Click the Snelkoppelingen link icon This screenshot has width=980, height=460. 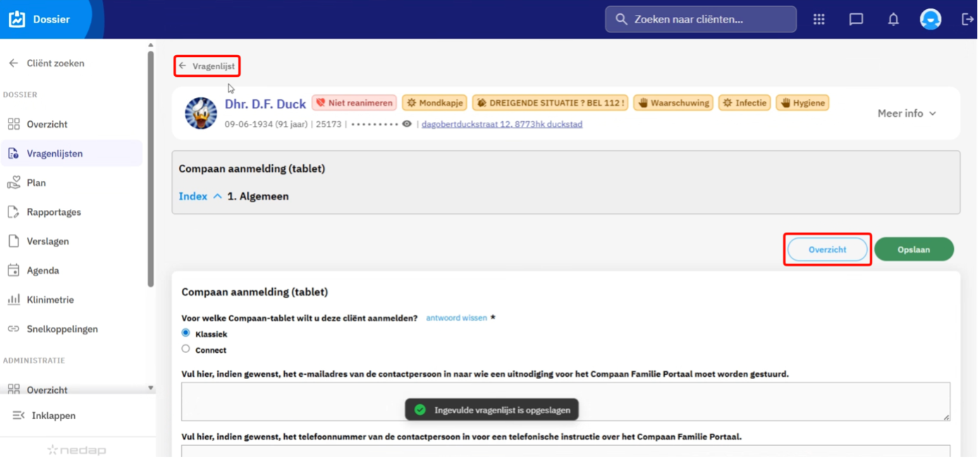(x=13, y=329)
